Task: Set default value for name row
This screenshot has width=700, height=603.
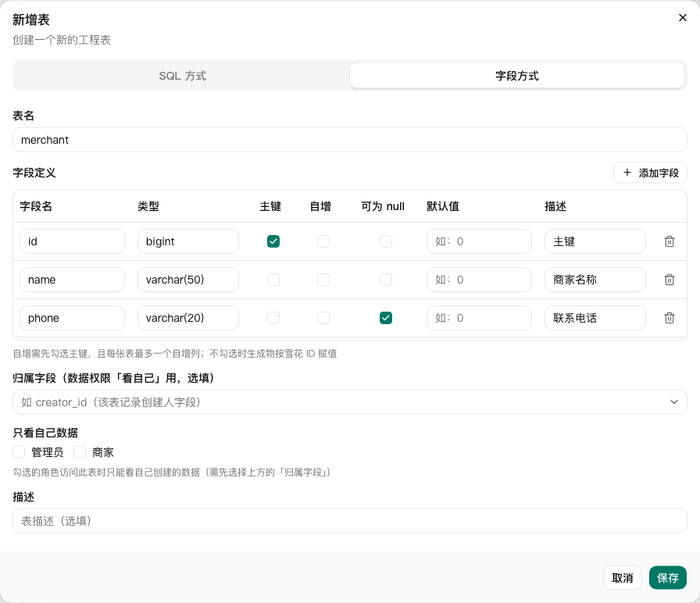Action: (x=479, y=280)
